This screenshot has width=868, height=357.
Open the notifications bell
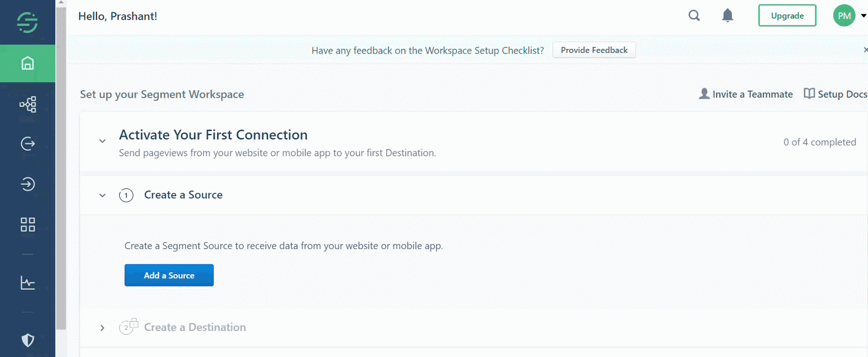pyautogui.click(x=727, y=16)
